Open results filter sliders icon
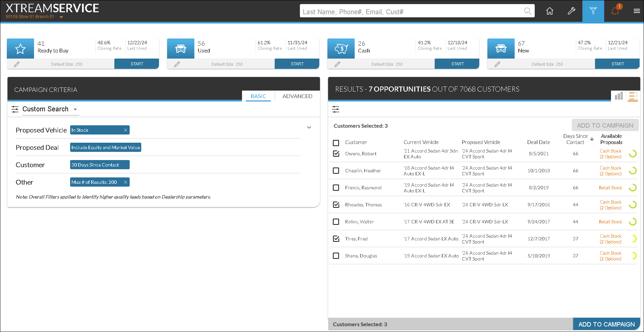The image size is (644, 332). click(336, 109)
